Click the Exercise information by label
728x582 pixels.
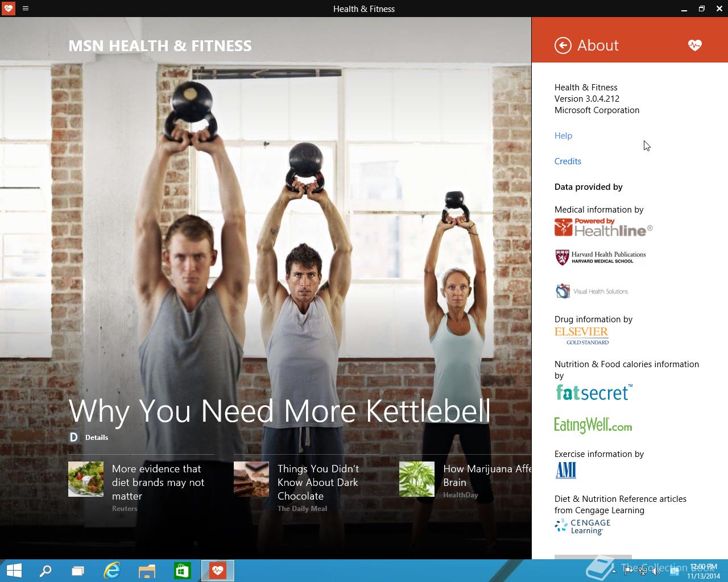(x=599, y=454)
